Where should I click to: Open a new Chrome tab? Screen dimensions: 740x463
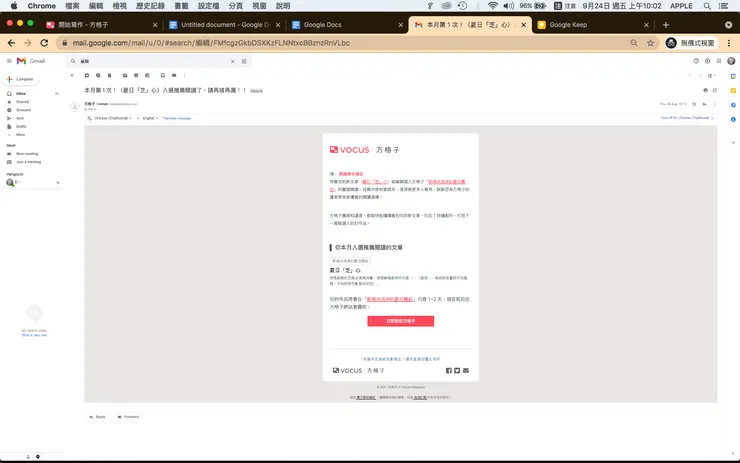point(666,25)
